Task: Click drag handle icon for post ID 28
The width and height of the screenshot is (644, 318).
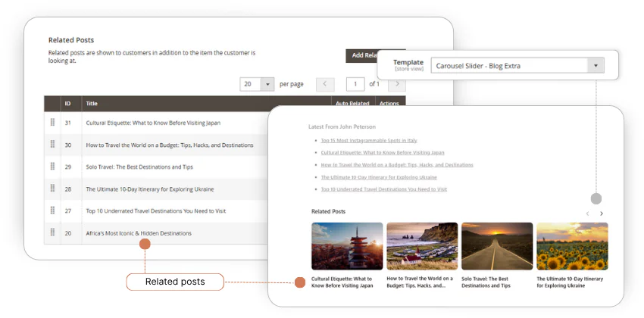Action: coord(53,189)
